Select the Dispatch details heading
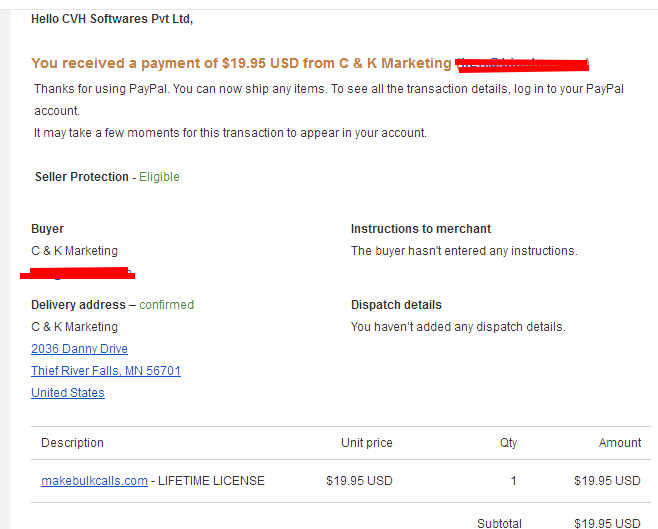The width and height of the screenshot is (658, 529). 396,305
